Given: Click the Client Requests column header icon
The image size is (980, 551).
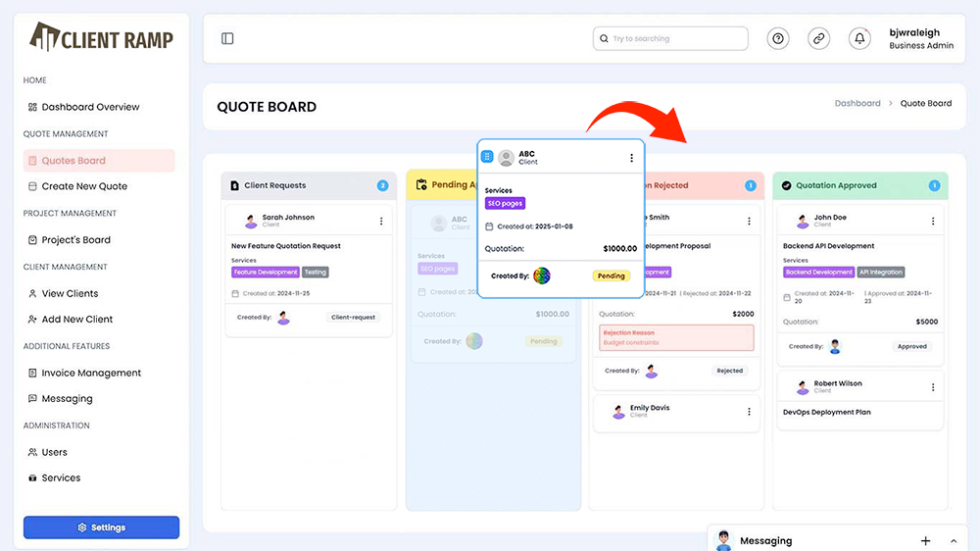Looking at the screenshot, I should coord(235,185).
